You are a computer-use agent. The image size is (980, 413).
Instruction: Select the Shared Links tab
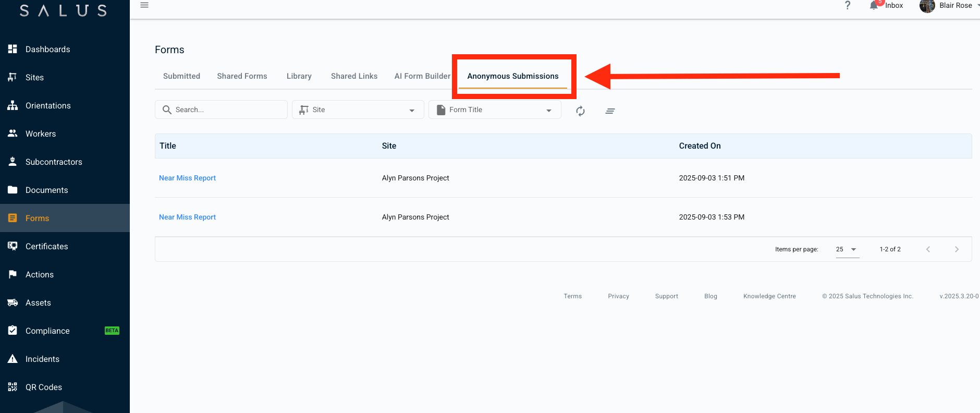[354, 76]
